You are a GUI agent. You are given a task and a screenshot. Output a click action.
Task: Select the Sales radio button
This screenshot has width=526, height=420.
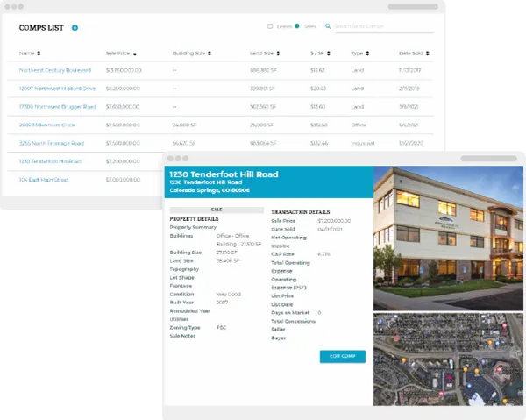point(297,27)
